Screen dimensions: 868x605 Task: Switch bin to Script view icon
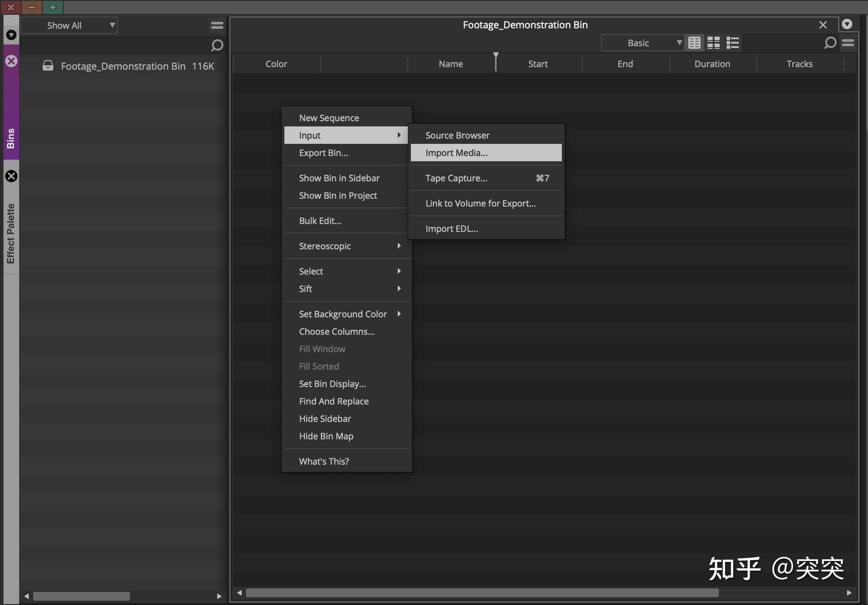coord(732,43)
